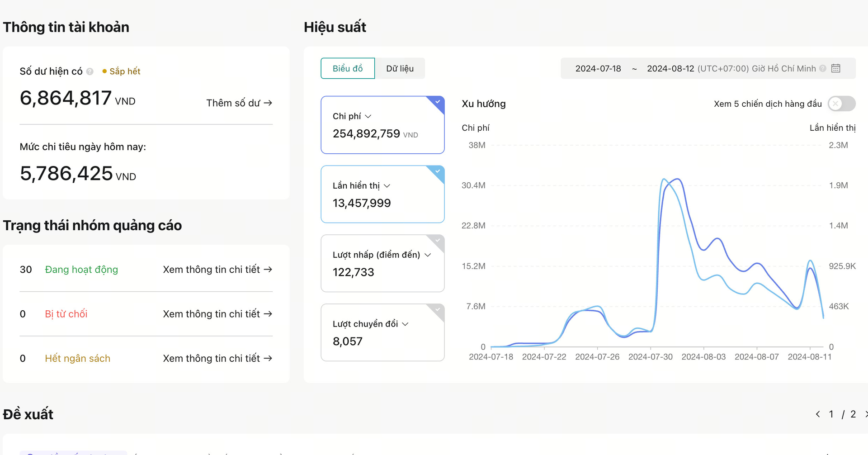View details for Bị từ chối ad groups

pyautogui.click(x=217, y=314)
